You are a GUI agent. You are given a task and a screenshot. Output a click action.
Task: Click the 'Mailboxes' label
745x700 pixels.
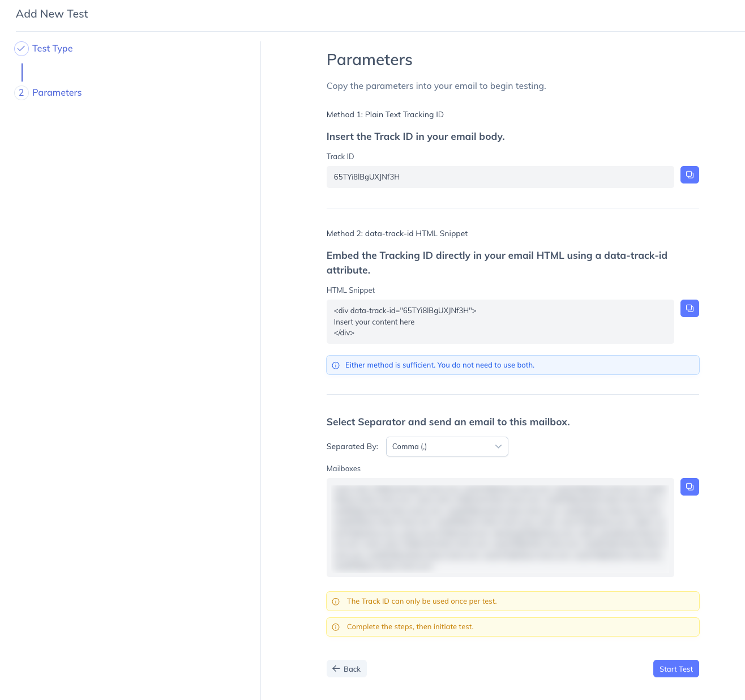[x=344, y=468]
